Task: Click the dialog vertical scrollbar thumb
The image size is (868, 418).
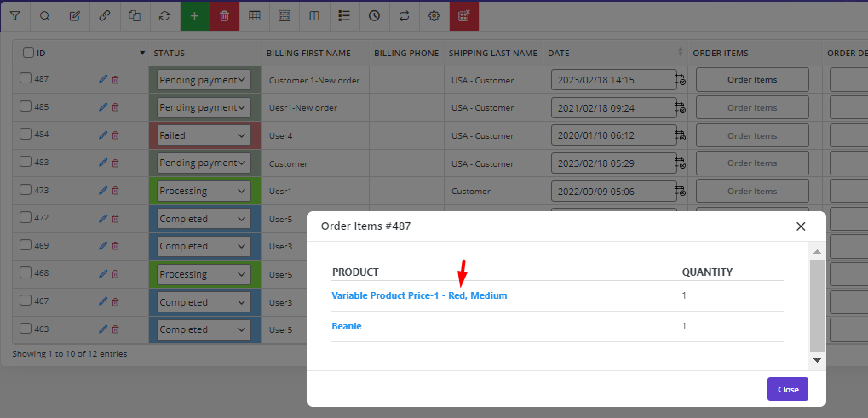Action: tap(817, 306)
